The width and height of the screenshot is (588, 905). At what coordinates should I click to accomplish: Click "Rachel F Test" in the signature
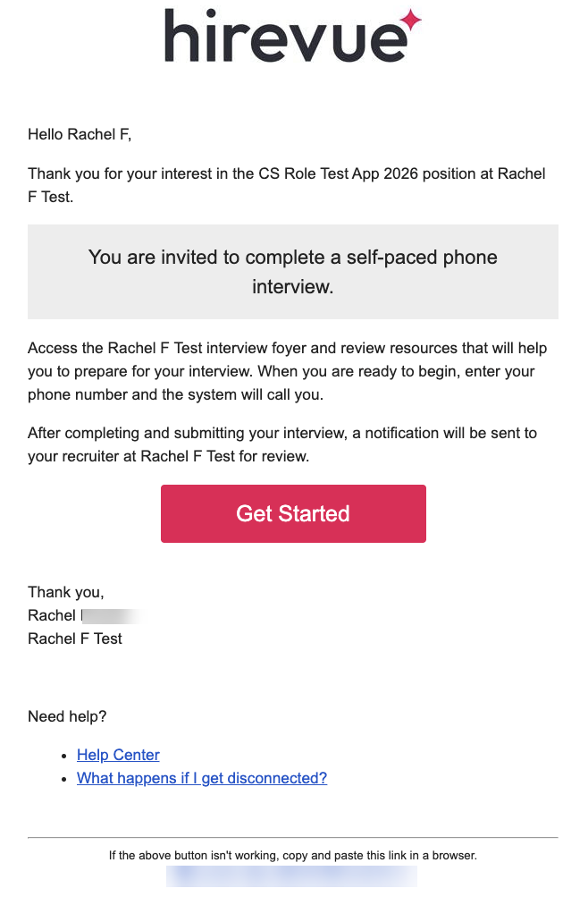pyautogui.click(x=75, y=639)
